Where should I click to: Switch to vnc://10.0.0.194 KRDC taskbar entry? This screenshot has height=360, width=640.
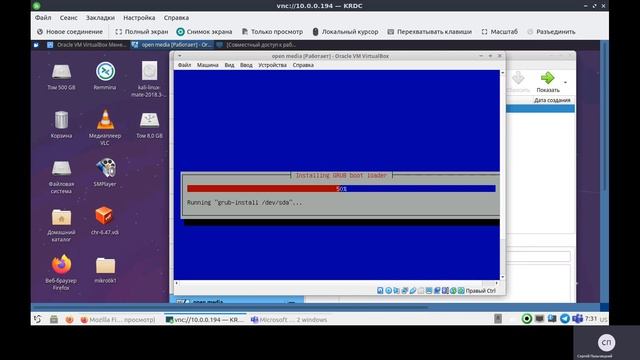coord(204,320)
